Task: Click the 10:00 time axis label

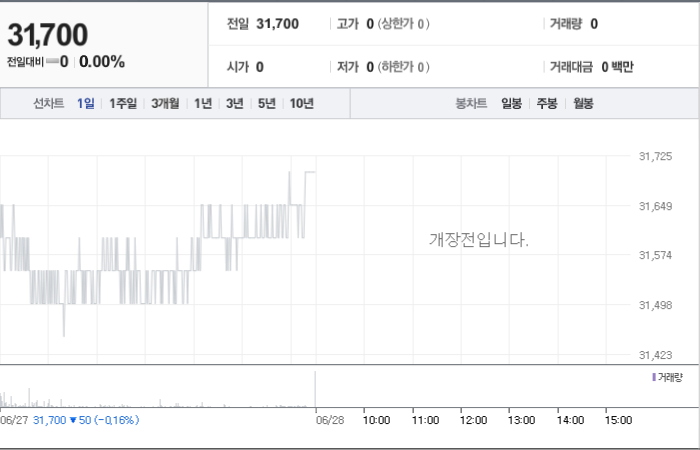Action: [x=376, y=420]
